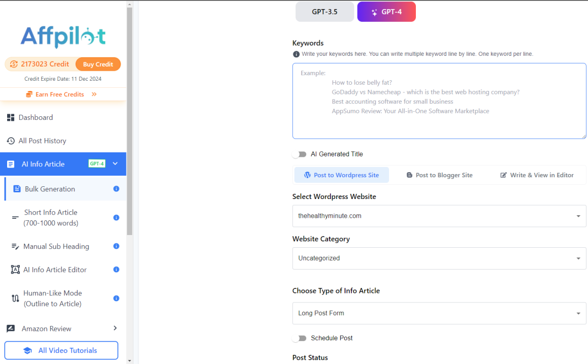
Task: Click the Affpilot logo
Action: [x=63, y=37]
